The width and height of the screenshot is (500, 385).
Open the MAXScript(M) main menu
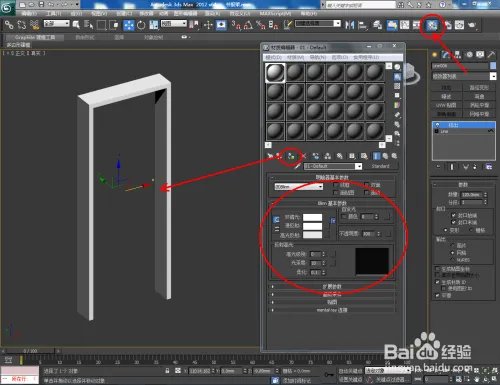(x=275, y=14)
